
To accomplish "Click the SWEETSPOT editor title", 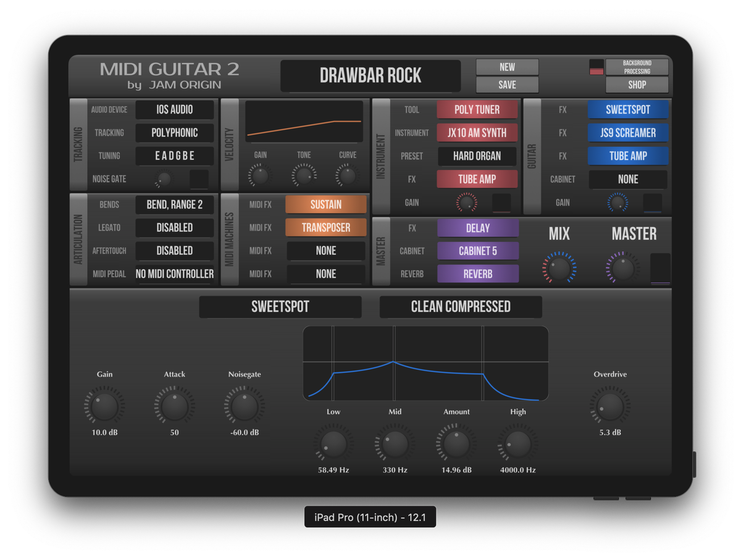I will tap(280, 307).
